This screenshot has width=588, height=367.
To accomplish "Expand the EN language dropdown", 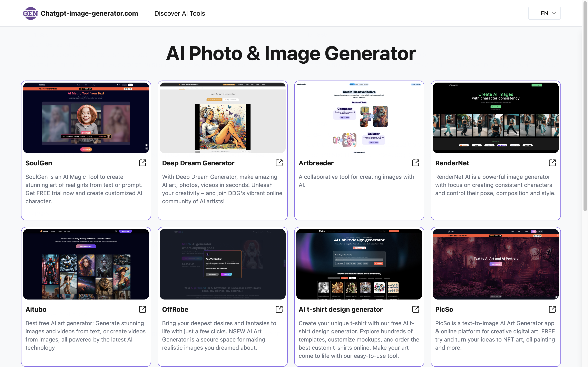I will [544, 13].
